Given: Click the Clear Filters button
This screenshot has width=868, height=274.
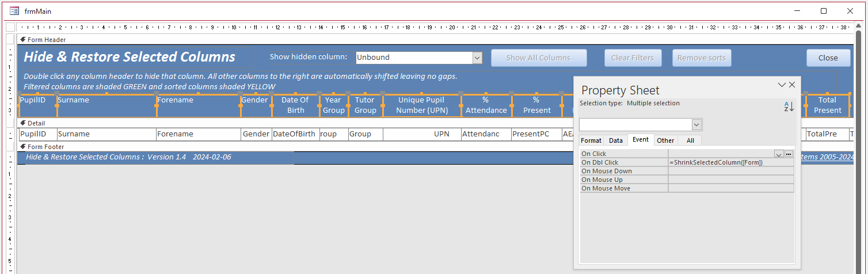Looking at the screenshot, I should point(633,58).
